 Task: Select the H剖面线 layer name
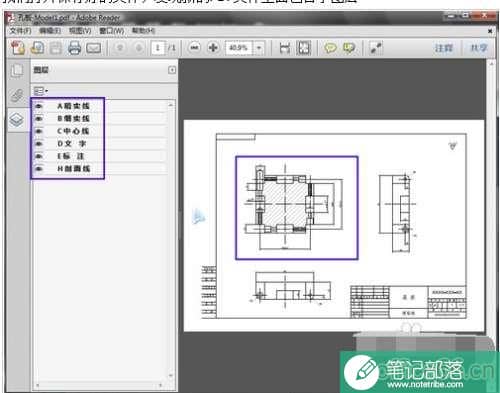[x=74, y=169]
